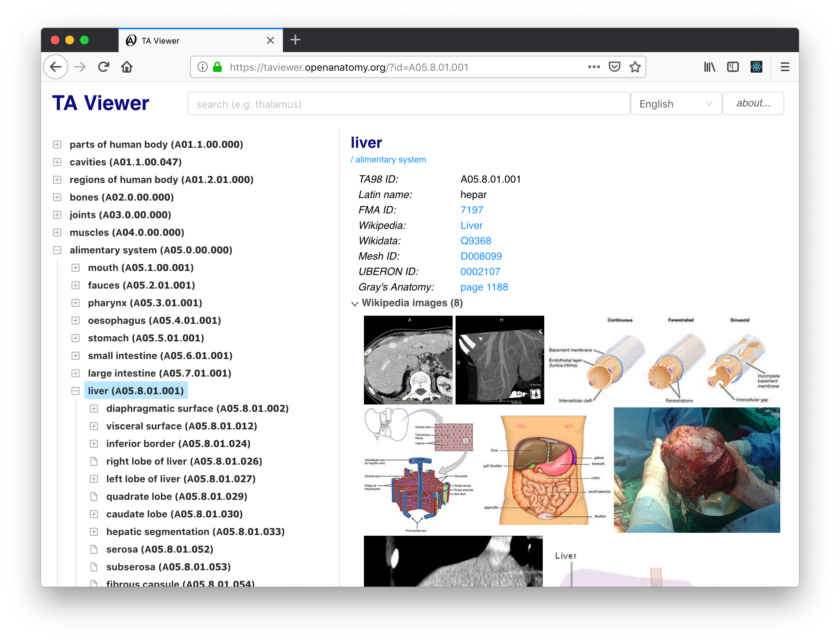The height and width of the screenshot is (641, 840).
Task: Click the browser extensions icon
Action: point(757,67)
